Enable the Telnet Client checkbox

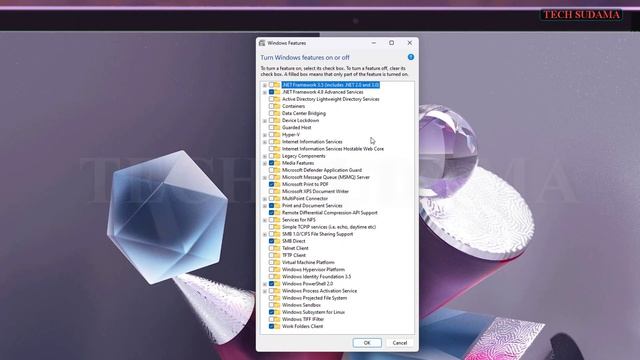coord(271,248)
